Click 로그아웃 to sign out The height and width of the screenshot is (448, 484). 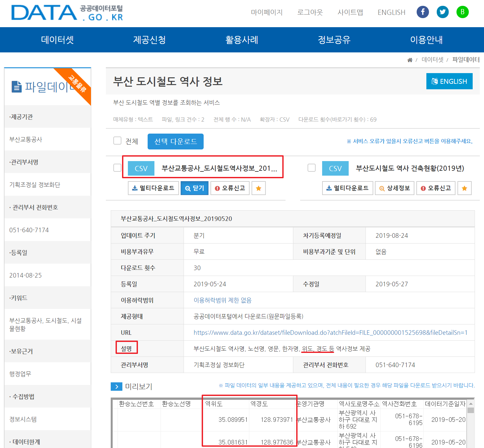coord(310,12)
